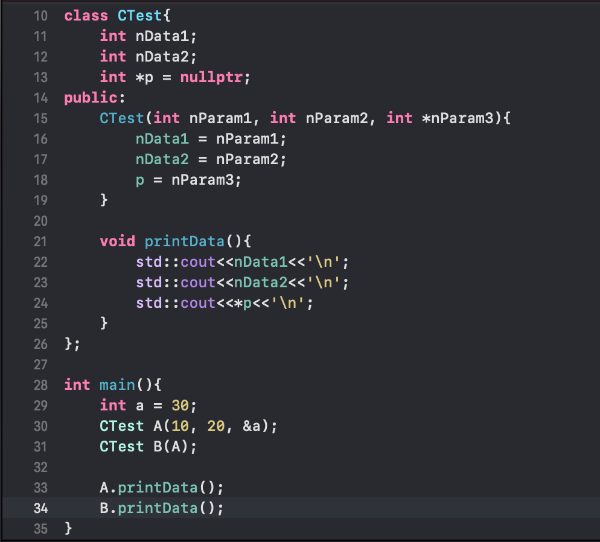Click the *nParam3 parameter in the constructor signature
Viewport: 600px width, 542px height.
[458, 118]
